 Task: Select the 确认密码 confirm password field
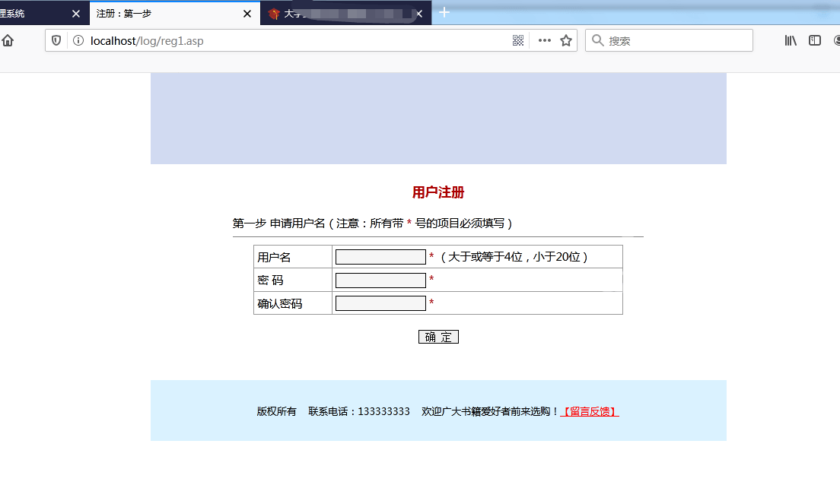point(380,303)
